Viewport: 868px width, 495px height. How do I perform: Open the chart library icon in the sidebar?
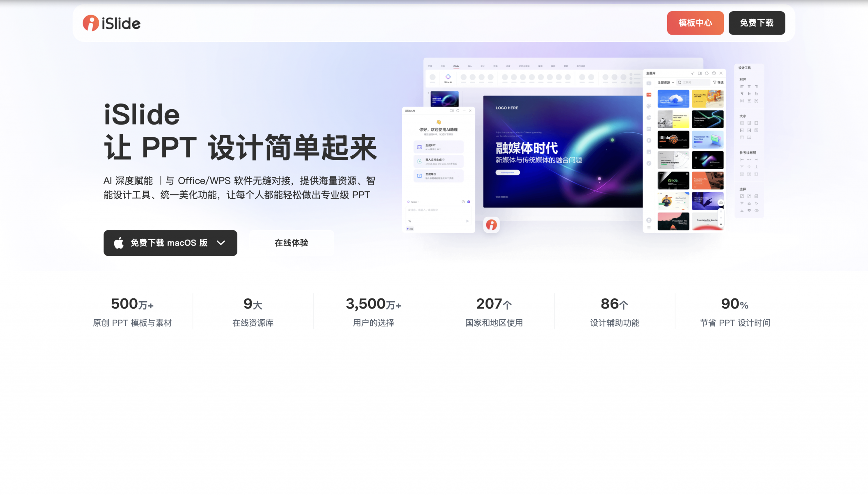(649, 117)
